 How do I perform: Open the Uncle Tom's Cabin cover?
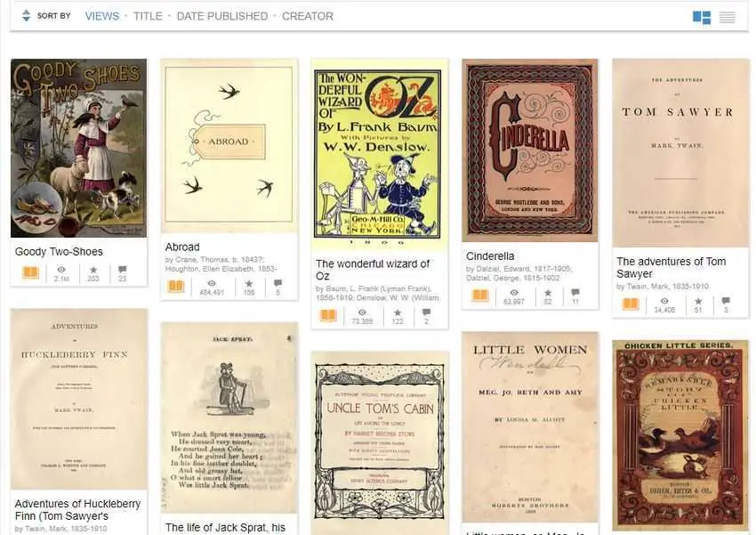click(380, 442)
